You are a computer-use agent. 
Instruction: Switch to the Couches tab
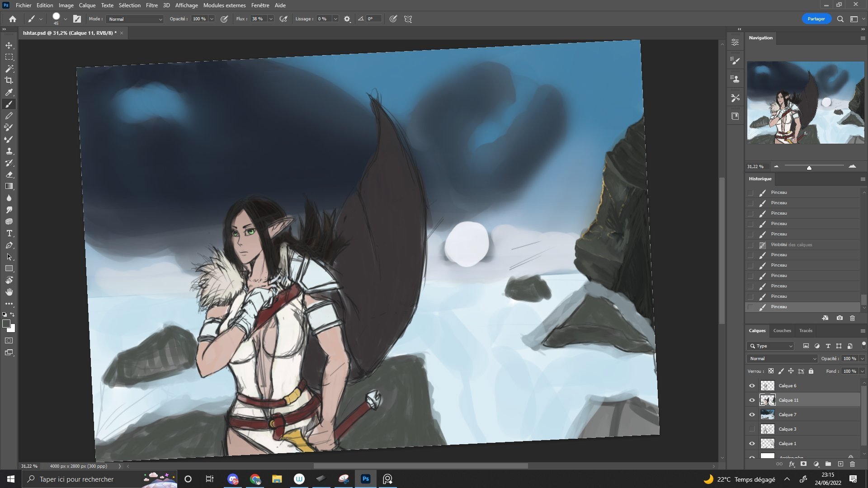point(782,331)
